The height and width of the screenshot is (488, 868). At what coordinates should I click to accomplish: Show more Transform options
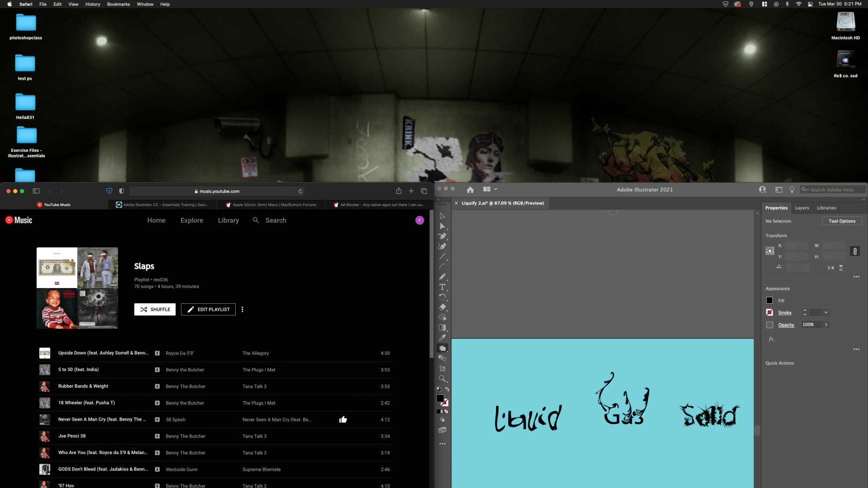(x=856, y=277)
